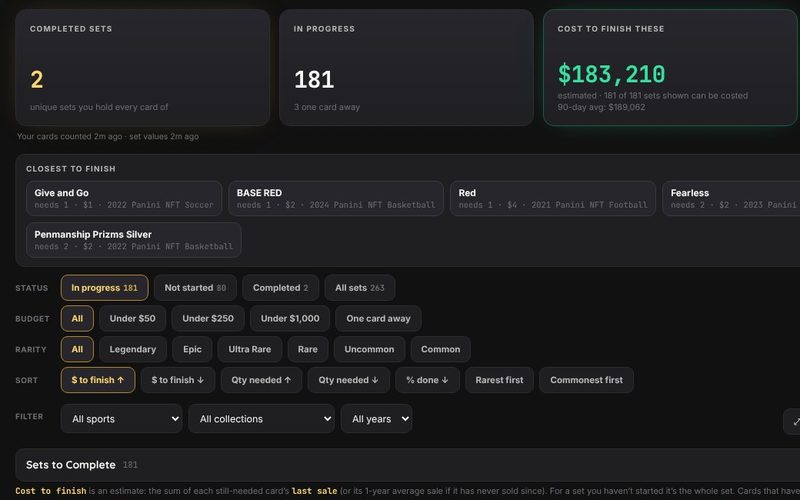Filter rarity to Legendary

(x=133, y=349)
